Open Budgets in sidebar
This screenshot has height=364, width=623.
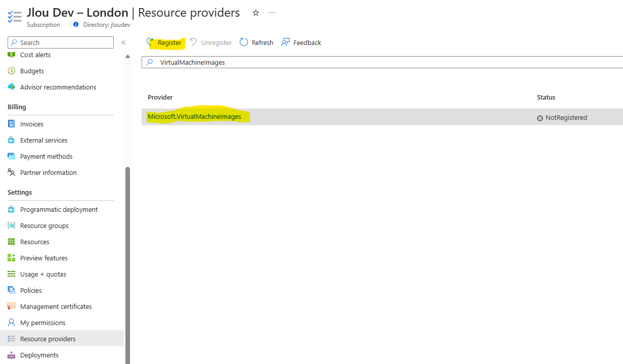coord(32,71)
